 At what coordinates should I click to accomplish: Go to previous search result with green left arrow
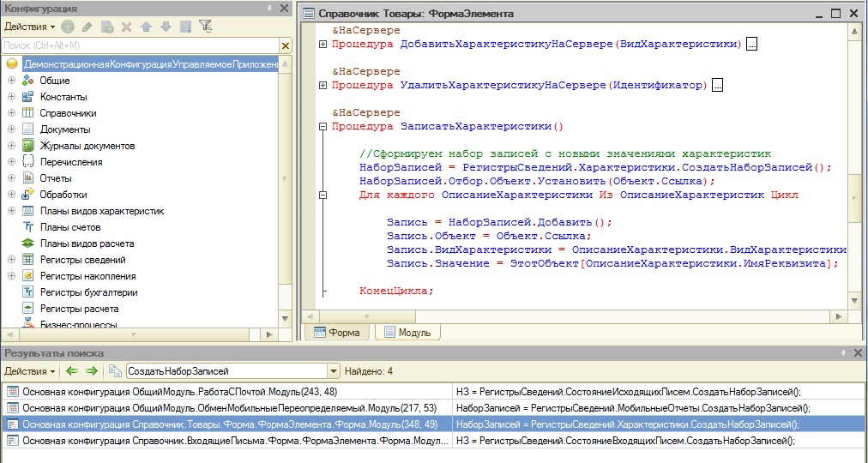click(x=72, y=371)
